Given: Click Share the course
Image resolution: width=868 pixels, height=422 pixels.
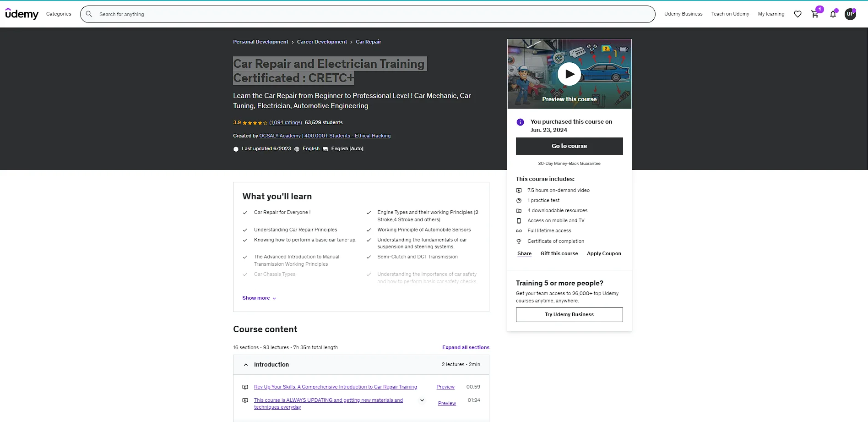Looking at the screenshot, I should coord(524,254).
